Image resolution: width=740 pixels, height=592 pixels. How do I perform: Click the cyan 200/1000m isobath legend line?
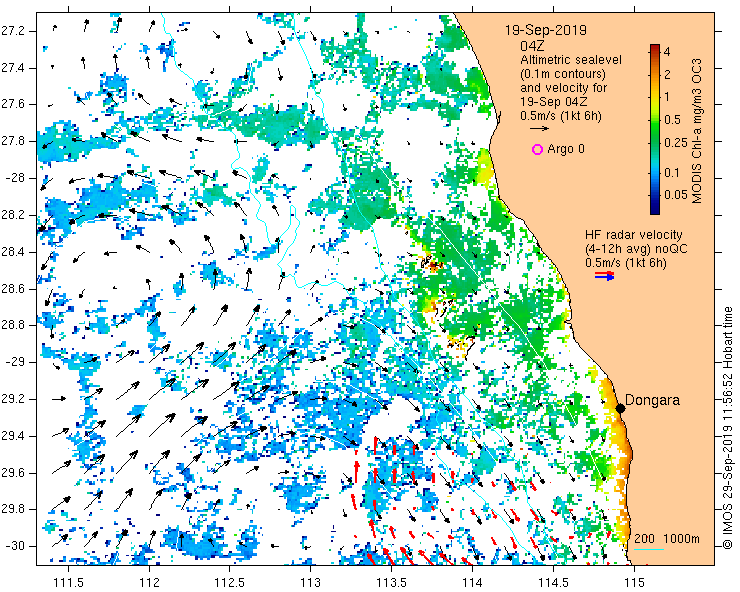pyautogui.click(x=648, y=550)
